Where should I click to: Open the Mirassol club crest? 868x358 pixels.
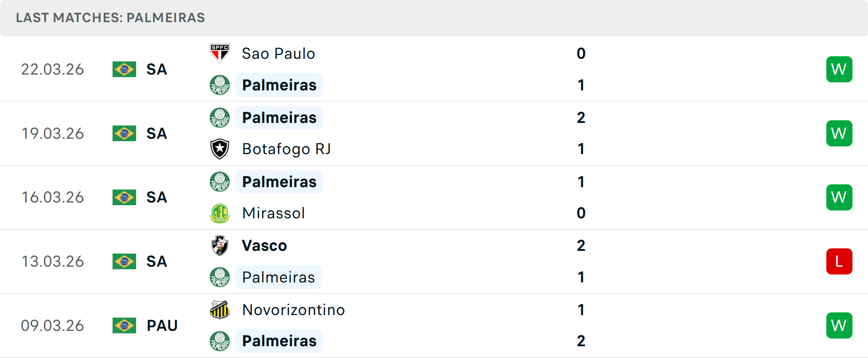pos(220,213)
